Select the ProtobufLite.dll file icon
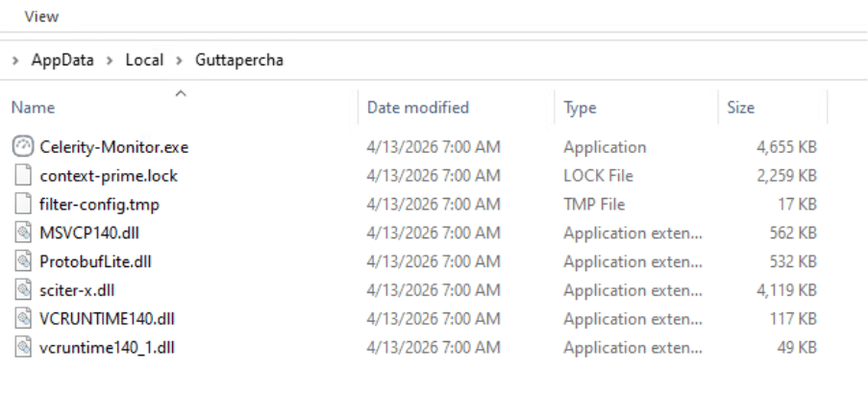The width and height of the screenshot is (868, 395). point(23,261)
